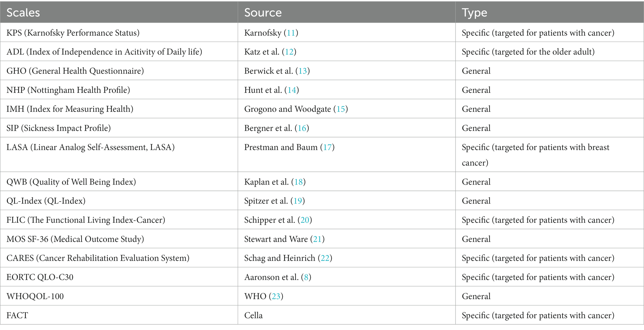
Task: Click the Type cell in the EORTC row
Action: point(550,277)
